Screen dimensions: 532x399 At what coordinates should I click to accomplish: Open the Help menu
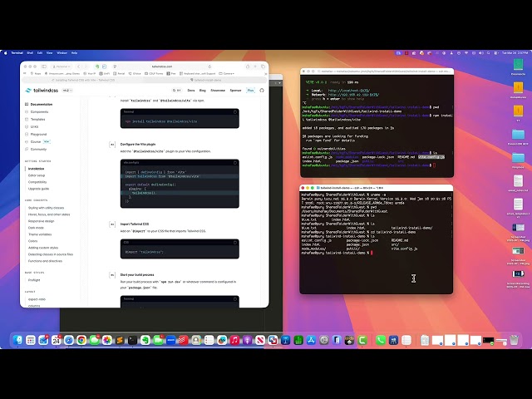(74, 53)
